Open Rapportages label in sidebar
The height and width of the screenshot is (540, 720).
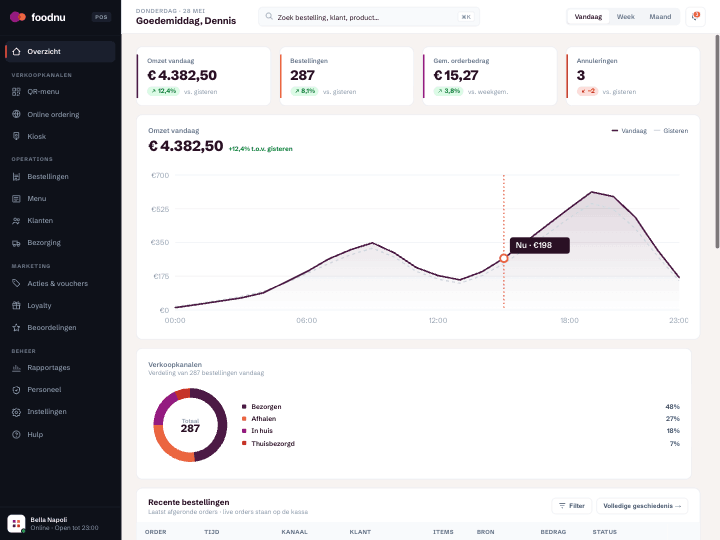tap(49, 367)
